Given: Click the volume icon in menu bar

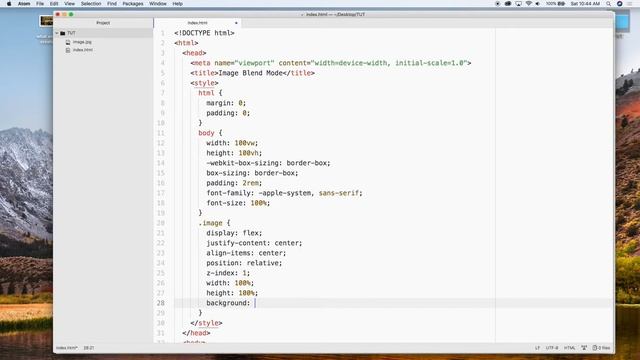Looking at the screenshot, I should pyautogui.click(x=538, y=4).
